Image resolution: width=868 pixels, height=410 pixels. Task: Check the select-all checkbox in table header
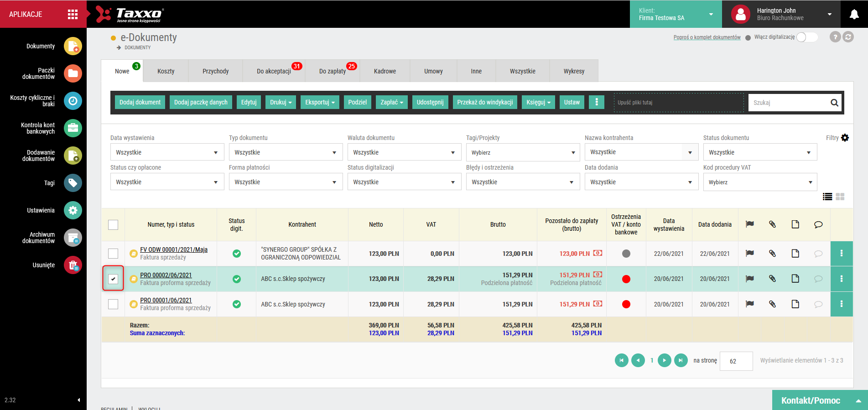[113, 224]
